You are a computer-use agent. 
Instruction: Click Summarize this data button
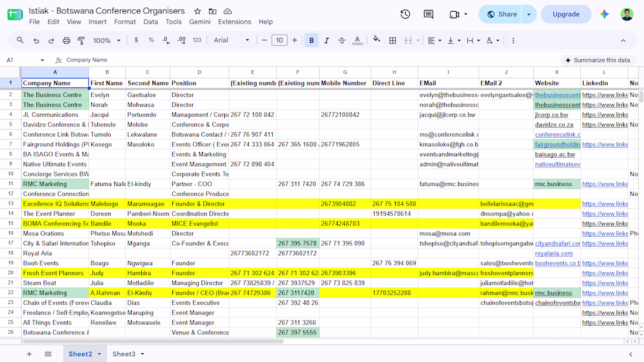[598, 60]
